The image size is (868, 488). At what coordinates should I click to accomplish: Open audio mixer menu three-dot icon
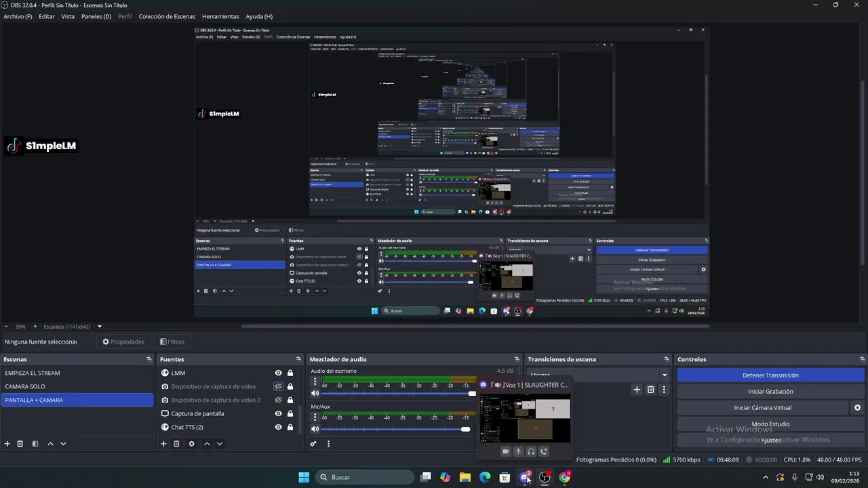click(x=328, y=444)
